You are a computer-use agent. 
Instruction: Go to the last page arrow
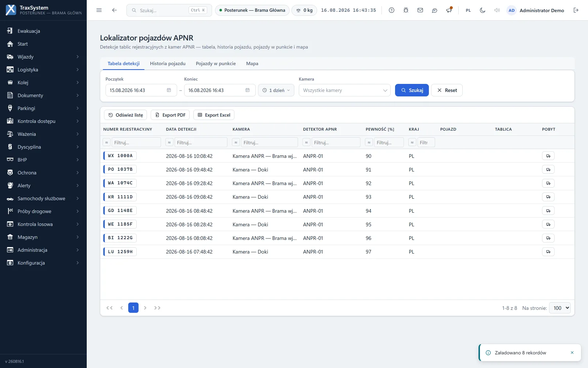[157, 308]
